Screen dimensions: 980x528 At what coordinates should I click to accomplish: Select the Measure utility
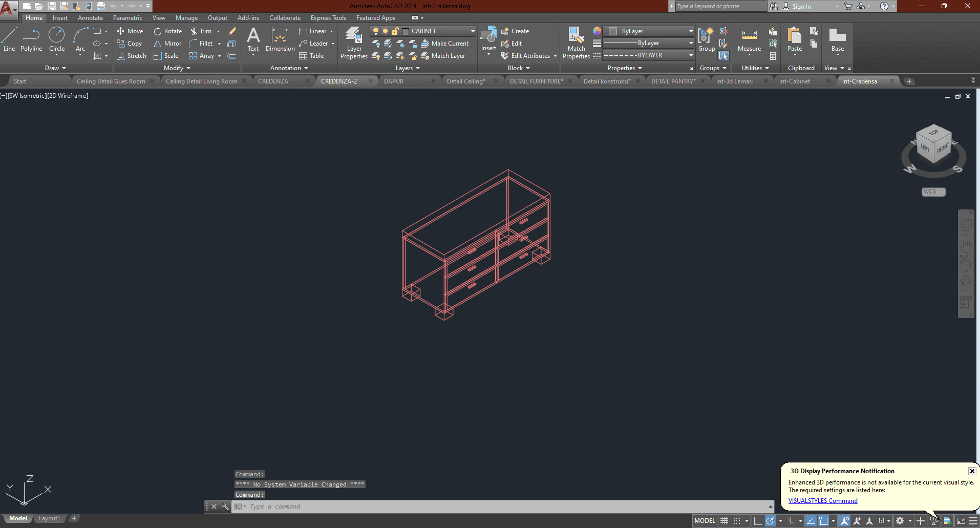click(749, 39)
